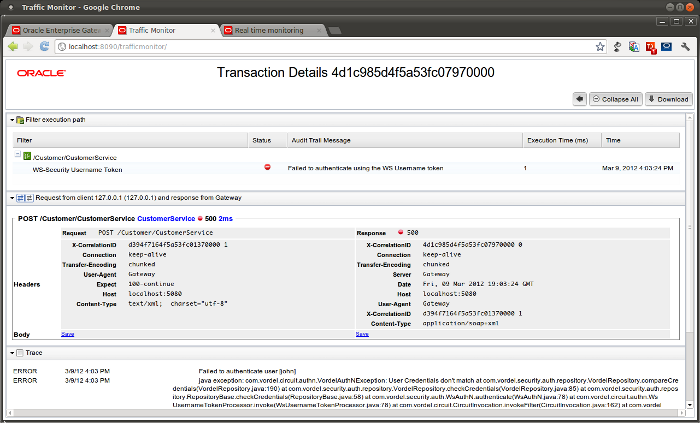The width and height of the screenshot is (700, 423).
Task: Save the response body link
Action: [362, 334]
